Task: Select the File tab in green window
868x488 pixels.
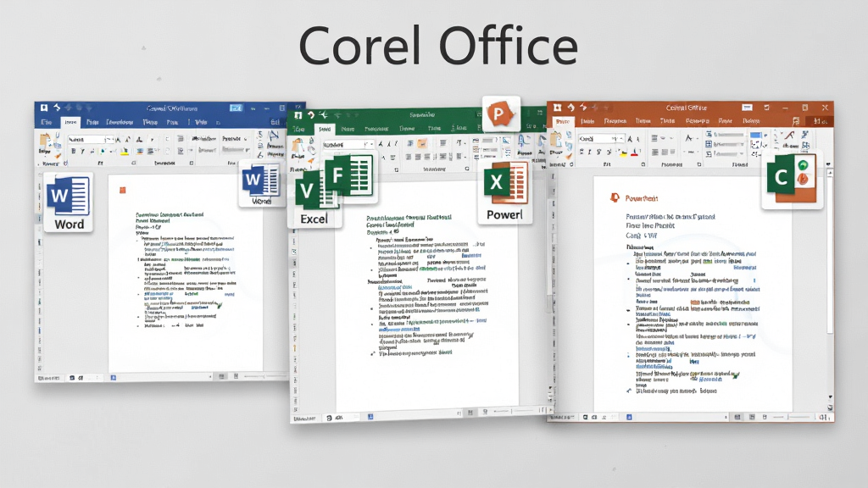Action: (x=299, y=129)
